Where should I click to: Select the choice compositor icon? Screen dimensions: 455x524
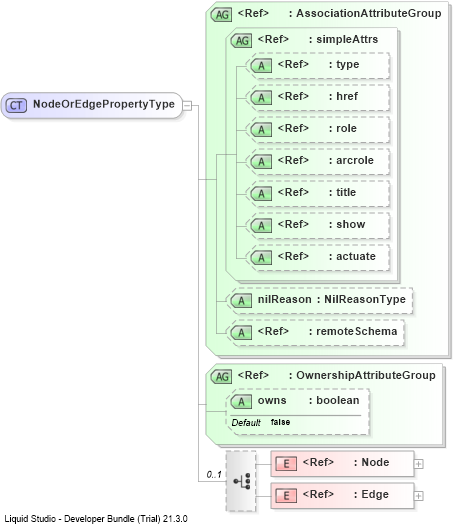tap(241, 481)
